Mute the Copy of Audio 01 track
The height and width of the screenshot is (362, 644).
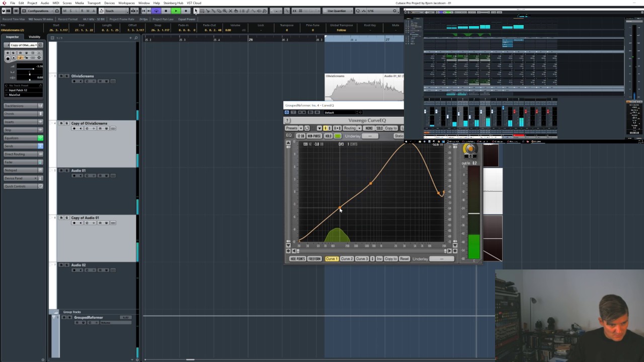coord(61,218)
